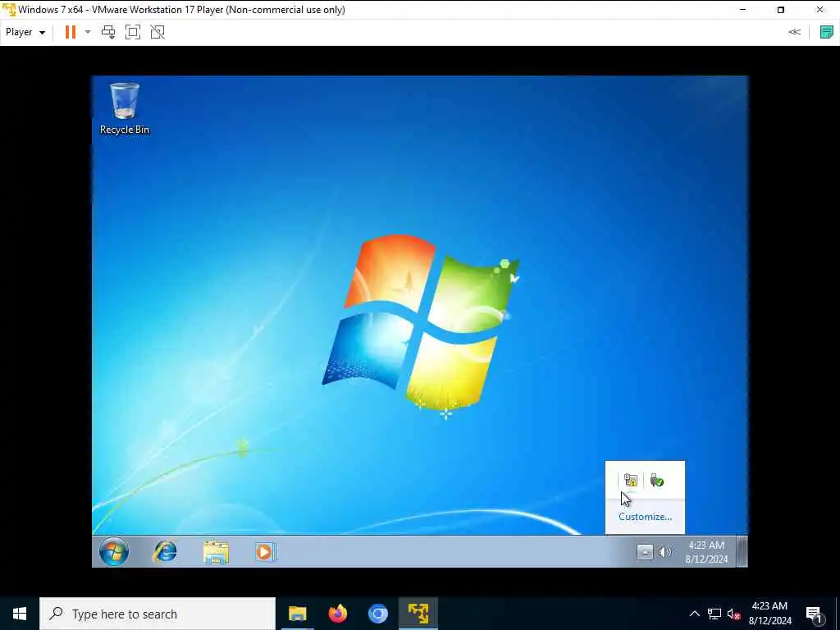Click the magnifier icon in search box
Image resolution: width=840 pixels, height=630 pixels.
[56, 614]
